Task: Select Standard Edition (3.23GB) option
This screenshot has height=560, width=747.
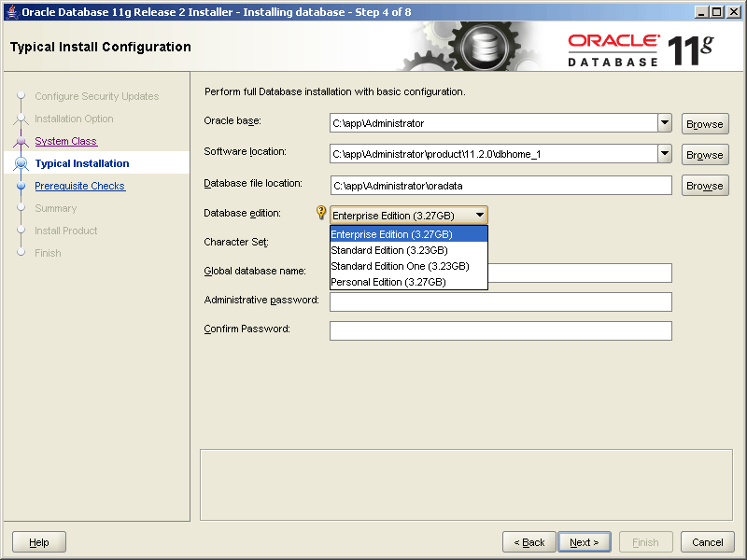Action: coord(409,250)
